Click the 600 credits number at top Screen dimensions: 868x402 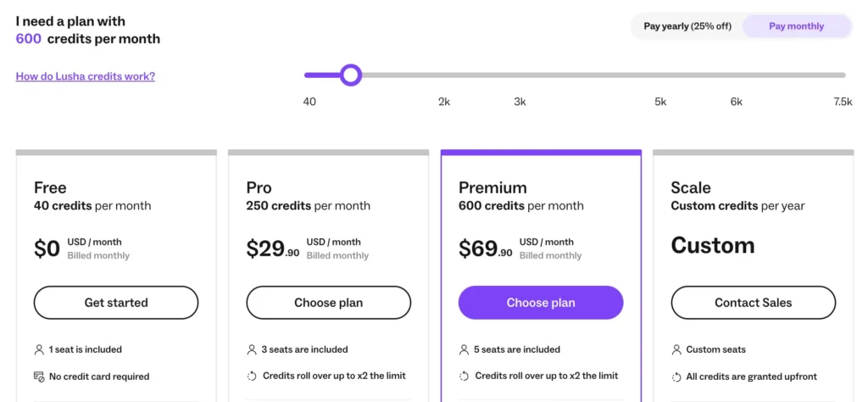(28, 39)
